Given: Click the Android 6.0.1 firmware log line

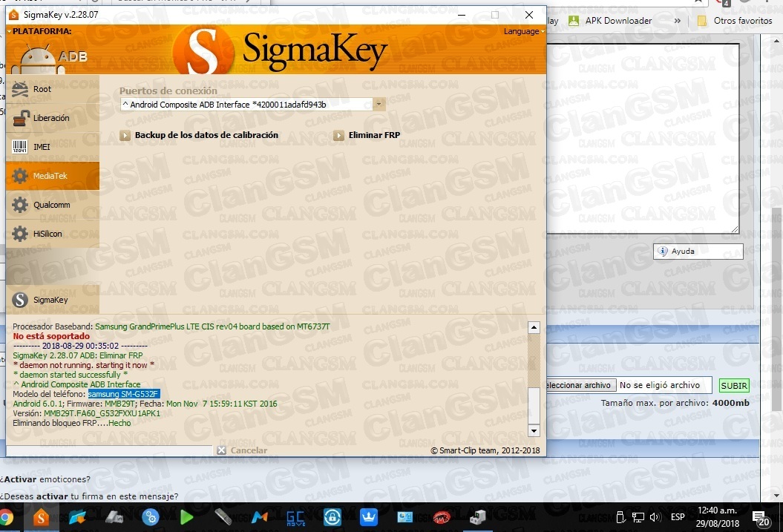Looking at the screenshot, I should [x=145, y=404].
